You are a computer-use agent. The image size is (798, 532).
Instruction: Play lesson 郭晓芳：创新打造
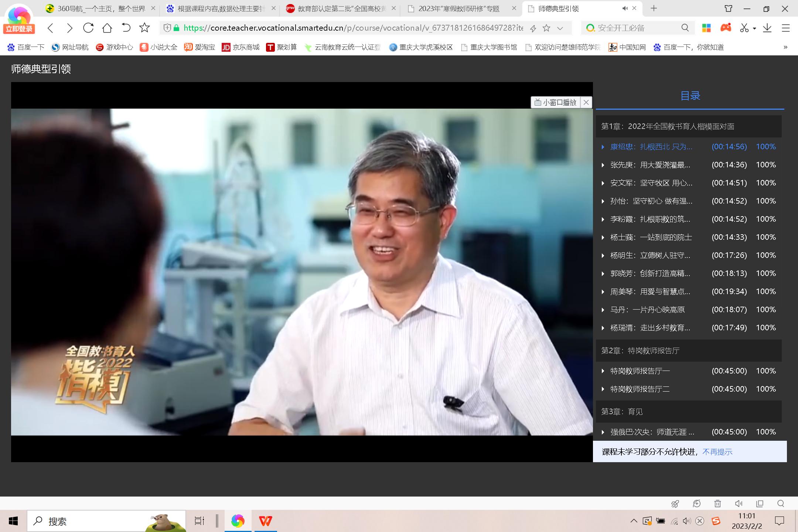click(689, 273)
